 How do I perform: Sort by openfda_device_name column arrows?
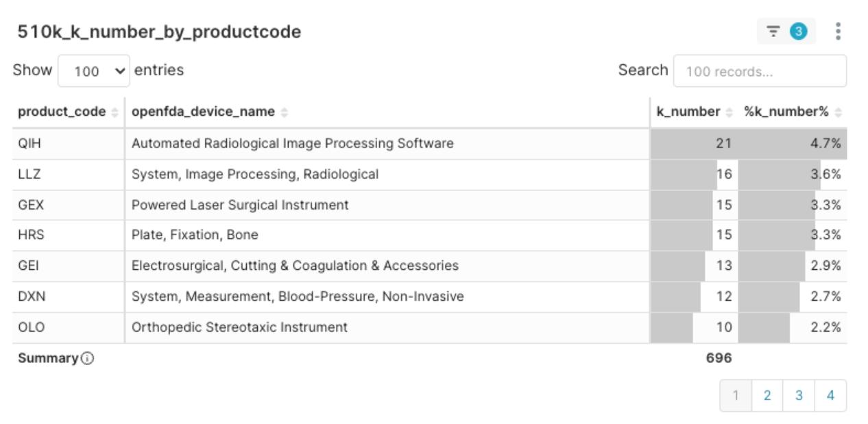pyautogui.click(x=285, y=112)
